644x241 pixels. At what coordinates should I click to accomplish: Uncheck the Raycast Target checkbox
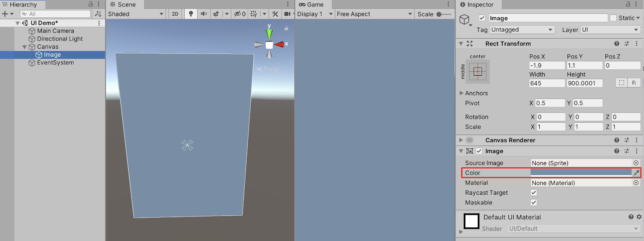(x=534, y=193)
